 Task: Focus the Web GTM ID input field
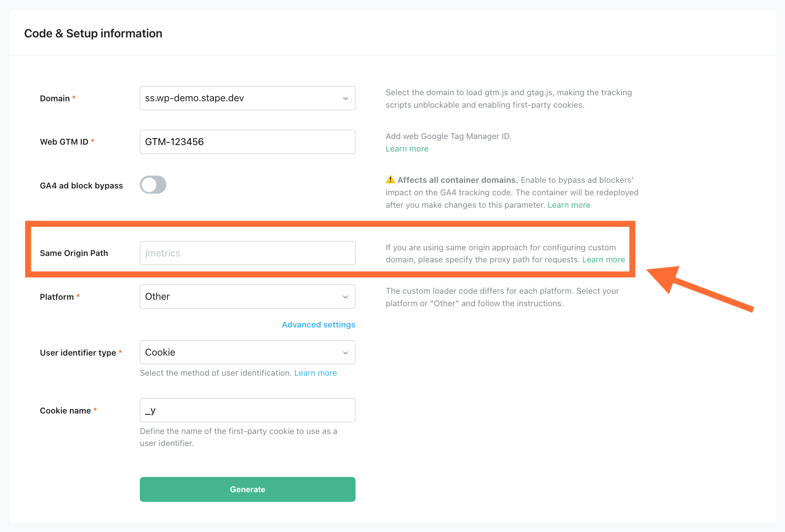[247, 142]
